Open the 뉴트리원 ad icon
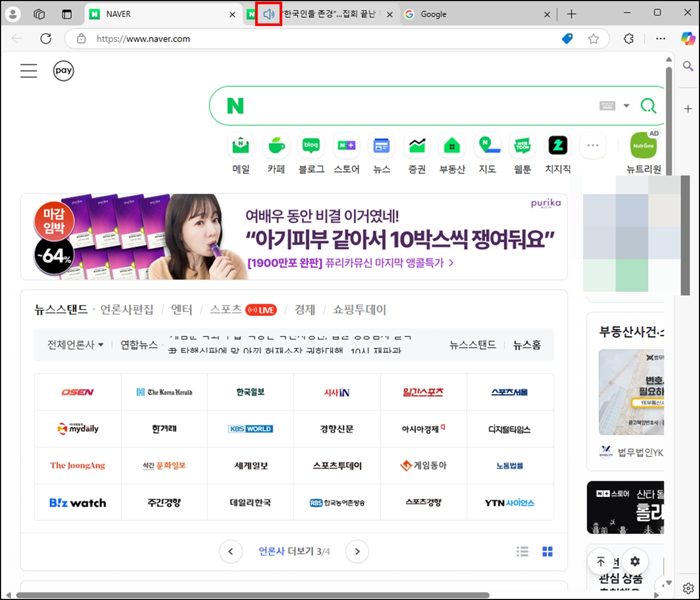700x600 pixels. [643, 145]
